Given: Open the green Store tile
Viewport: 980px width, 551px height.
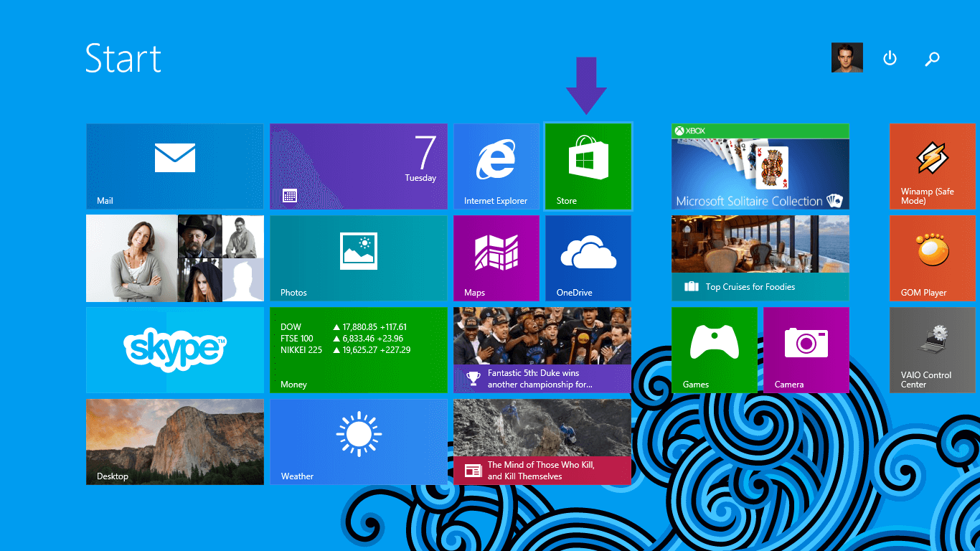Looking at the screenshot, I should click(x=588, y=166).
